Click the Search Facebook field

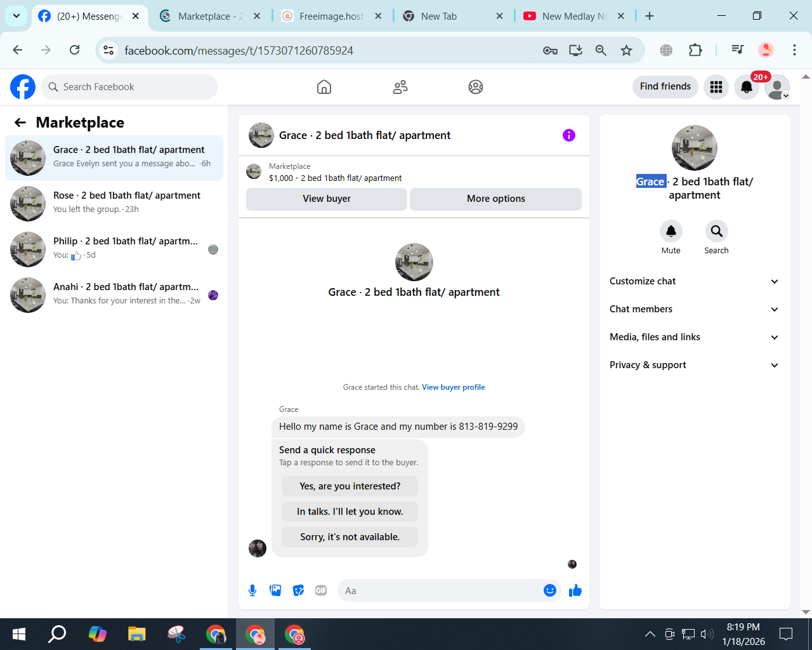(x=129, y=87)
